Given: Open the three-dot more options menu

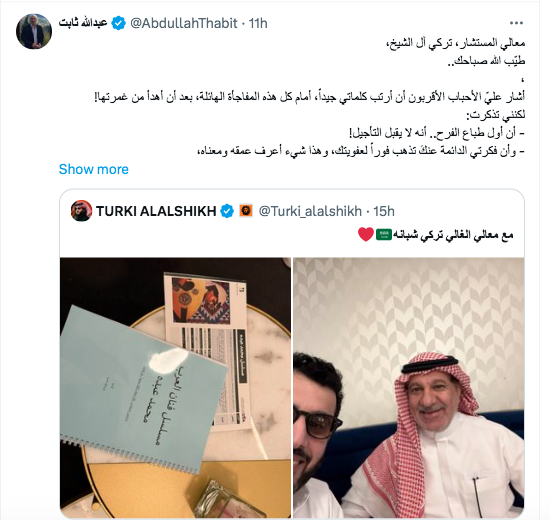Looking at the screenshot, I should pos(516,23).
